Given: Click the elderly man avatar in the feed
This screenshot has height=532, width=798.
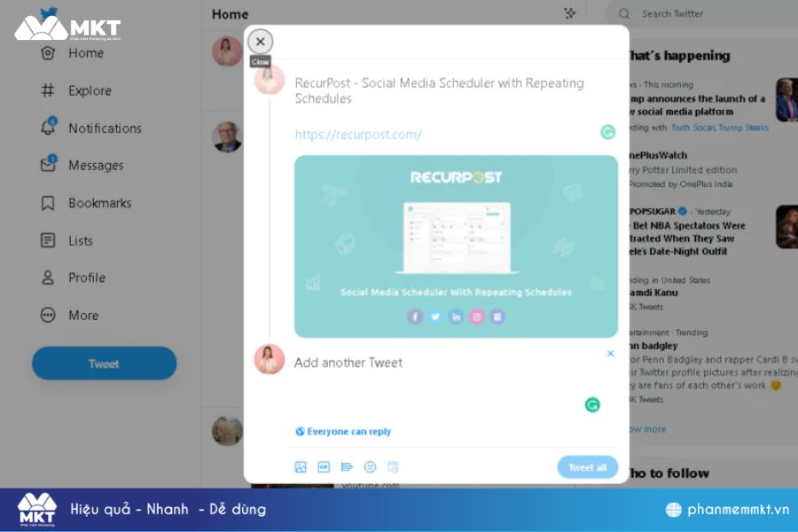Looking at the screenshot, I should [227, 137].
